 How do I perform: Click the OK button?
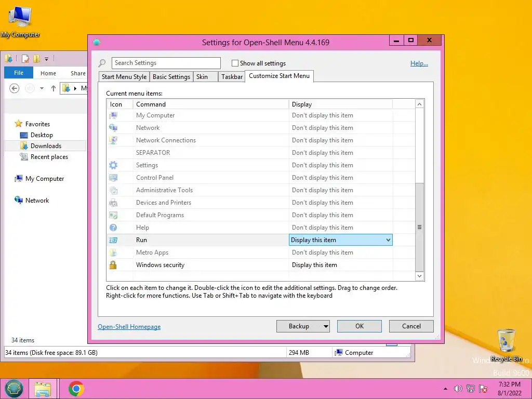pyautogui.click(x=360, y=326)
